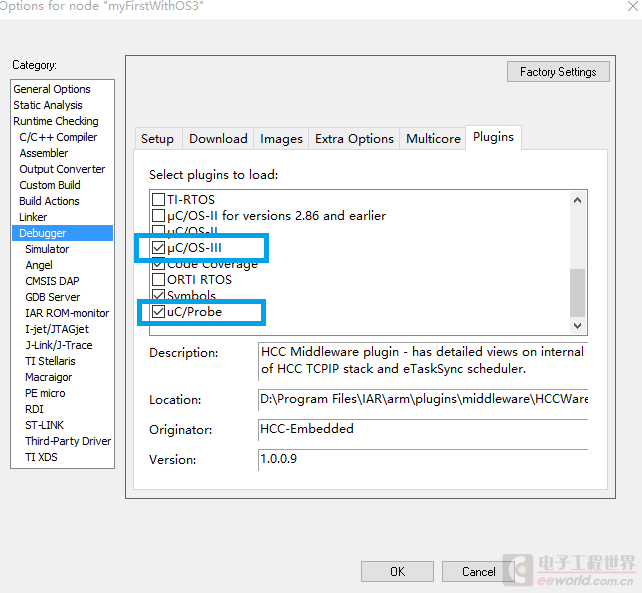The width and height of the screenshot is (642, 593).
Task: Select the Debugger category
Action: (x=62, y=233)
